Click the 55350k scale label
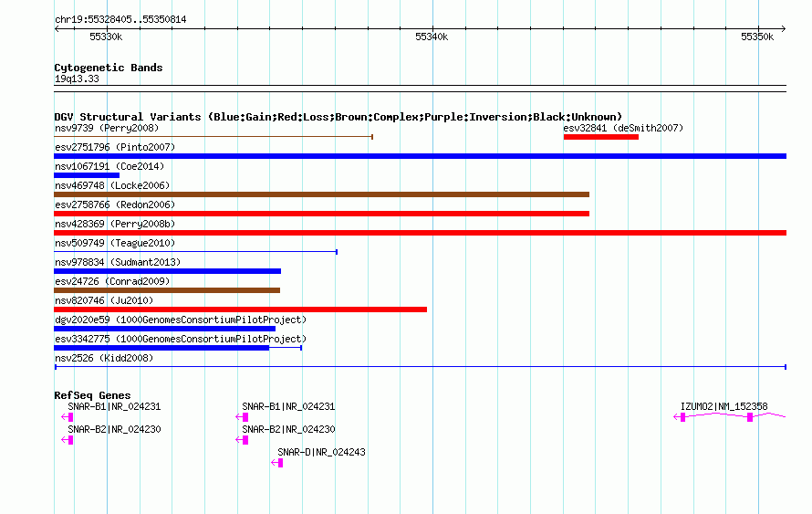The height and width of the screenshot is (514, 812). (757, 37)
